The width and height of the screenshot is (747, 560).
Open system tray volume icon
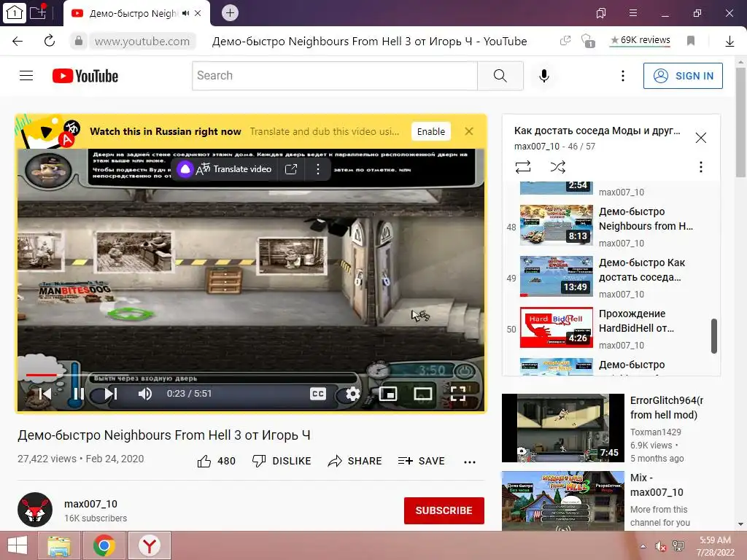[x=661, y=547]
